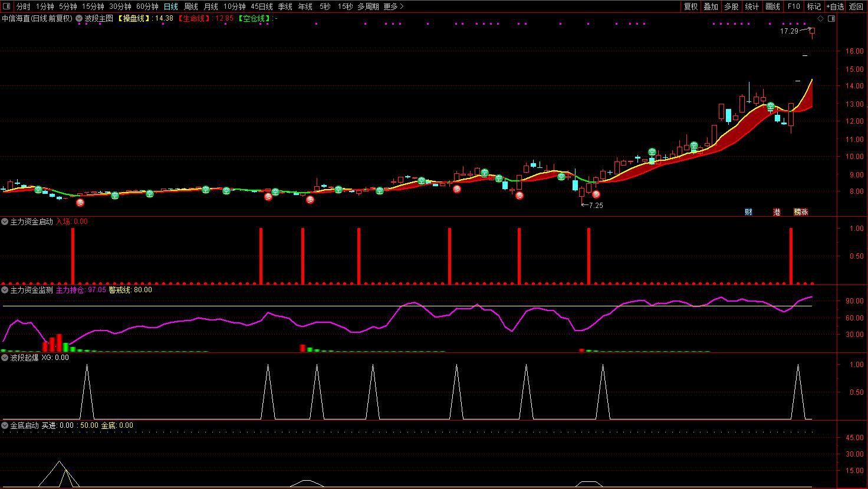This screenshot has width=868, height=489.
Task: Click the 统计 statistics button
Action: pyautogui.click(x=752, y=6)
